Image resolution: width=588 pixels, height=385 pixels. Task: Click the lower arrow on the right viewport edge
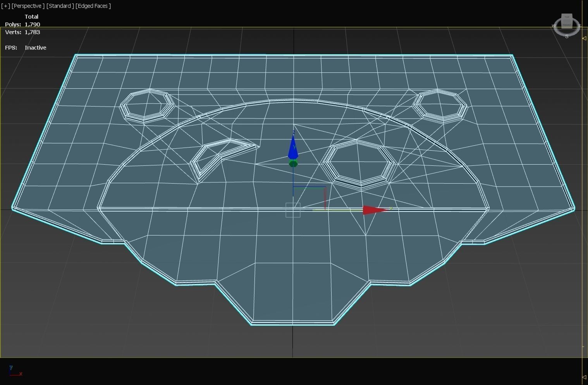coord(584,376)
